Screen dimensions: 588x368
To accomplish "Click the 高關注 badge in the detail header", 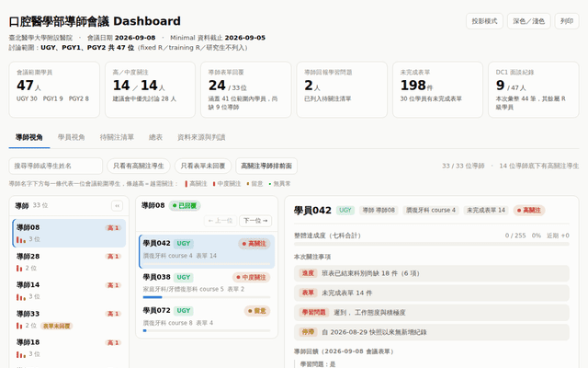I will click(529, 211).
